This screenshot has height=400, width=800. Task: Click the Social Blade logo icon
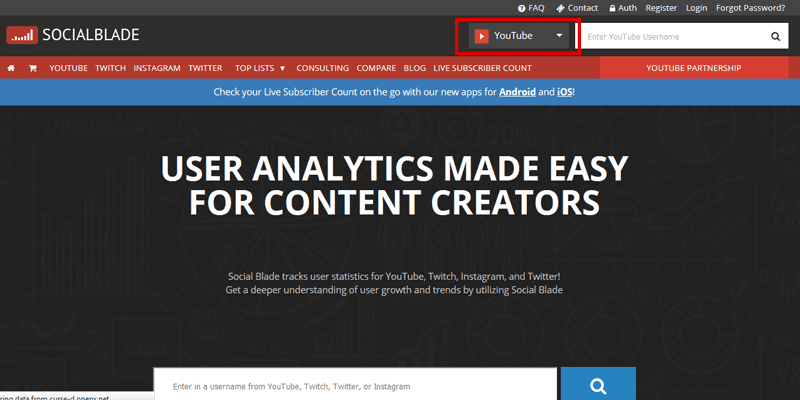coord(22,35)
